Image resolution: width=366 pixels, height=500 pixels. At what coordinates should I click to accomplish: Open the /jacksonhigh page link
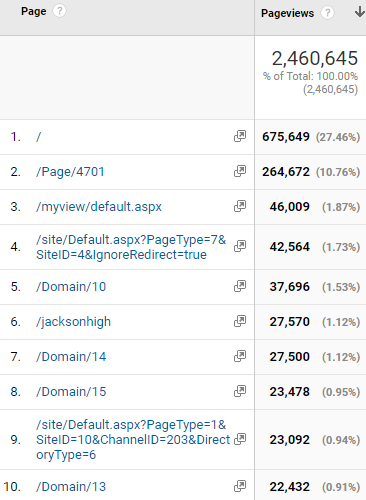pos(74,322)
